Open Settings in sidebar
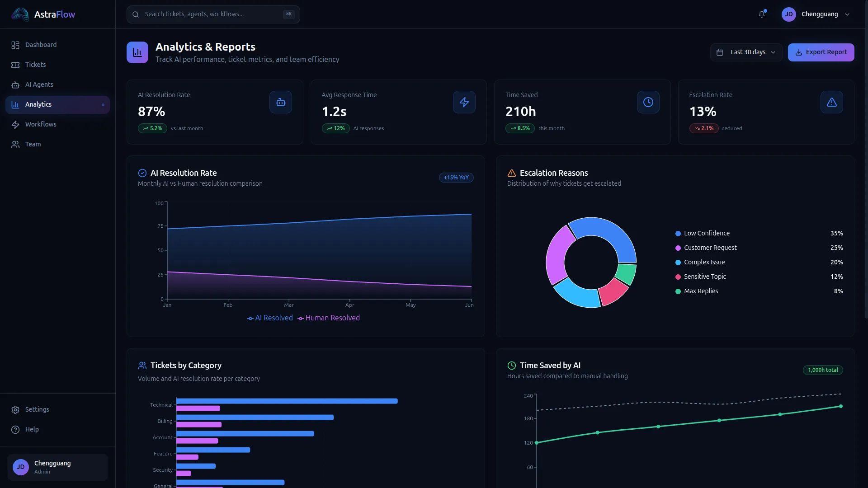Image resolution: width=868 pixels, height=488 pixels. (x=57, y=409)
